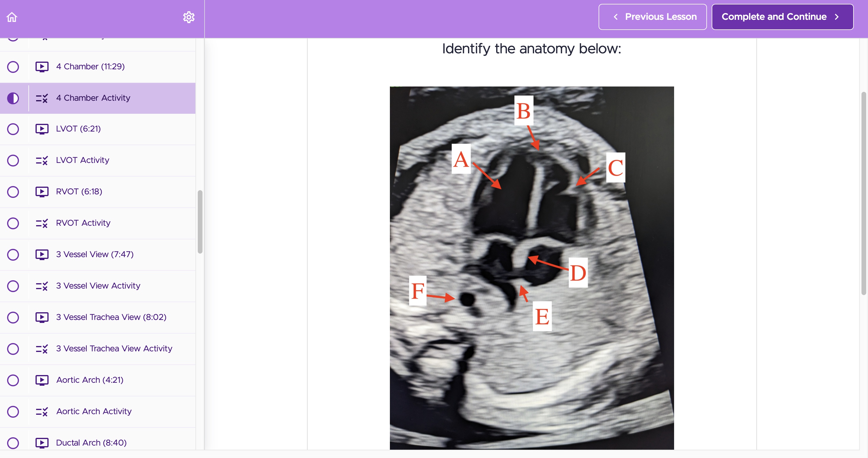Click the quiz icon next to LVOT Activity
The width and height of the screenshot is (868, 458).
point(42,161)
